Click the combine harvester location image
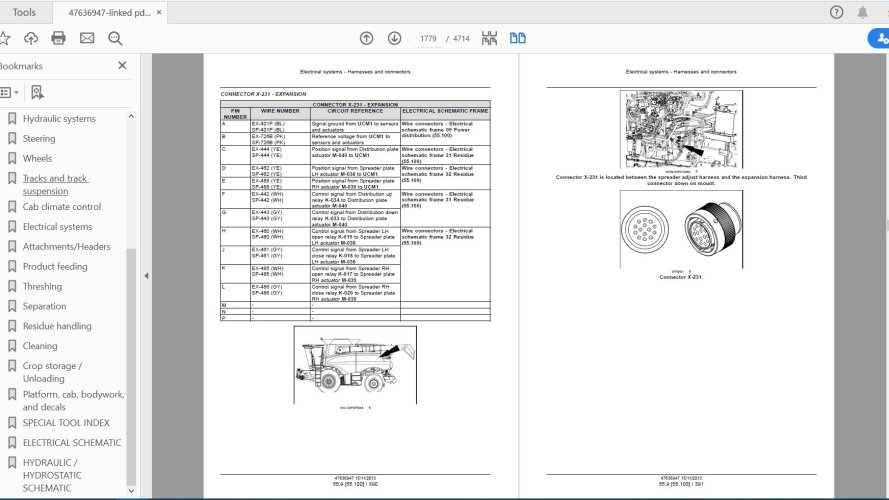 [x=355, y=365]
